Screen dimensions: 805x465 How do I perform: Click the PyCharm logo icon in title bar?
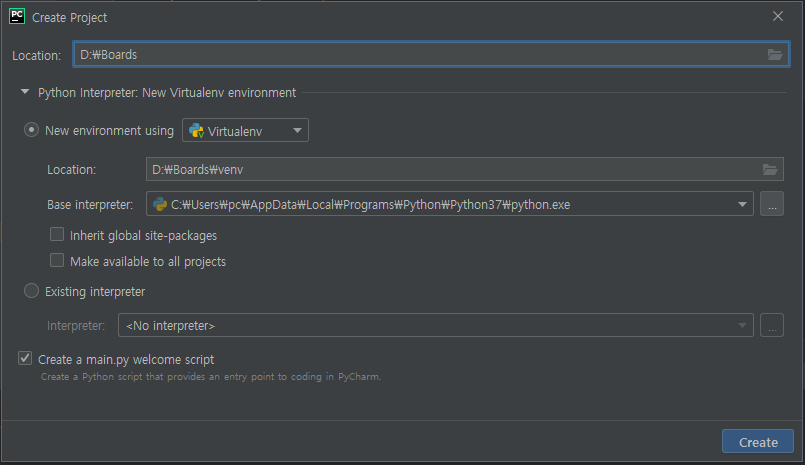point(17,16)
